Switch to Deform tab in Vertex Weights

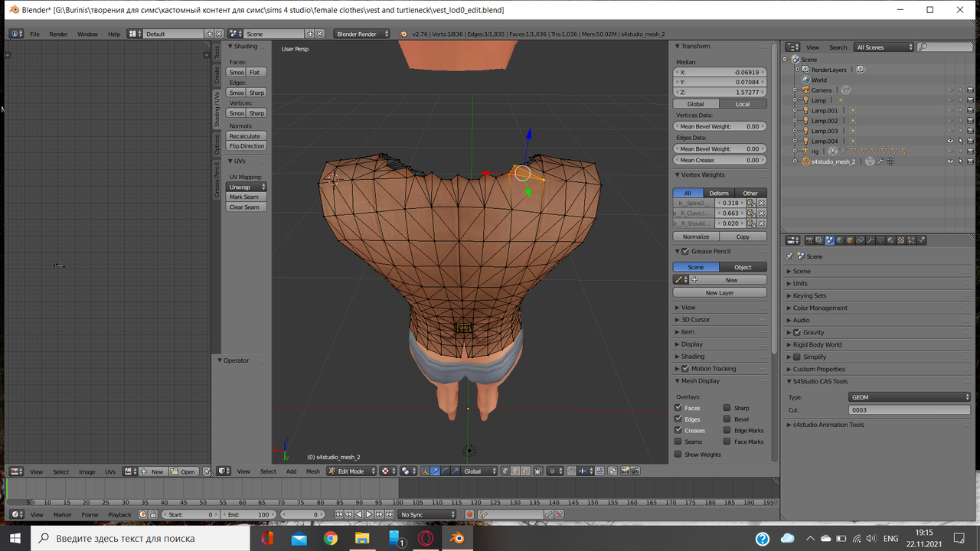718,193
